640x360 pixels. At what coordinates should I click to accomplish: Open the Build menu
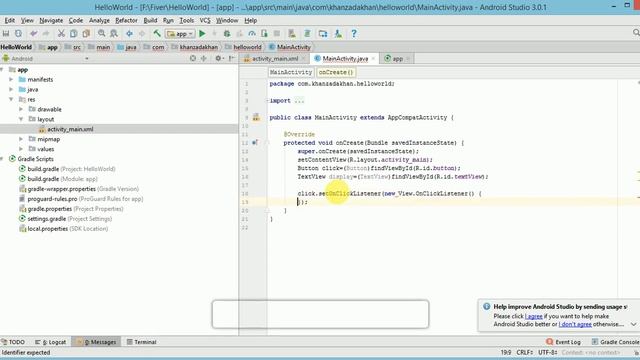click(150, 20)
